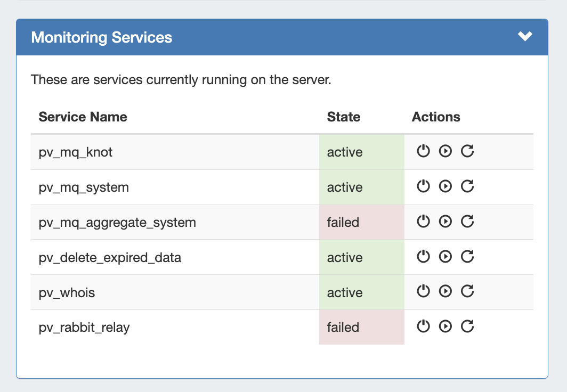Click the Service Name column header
The height and width of the screenshot is (392, 567).
(x=83, y=117)
